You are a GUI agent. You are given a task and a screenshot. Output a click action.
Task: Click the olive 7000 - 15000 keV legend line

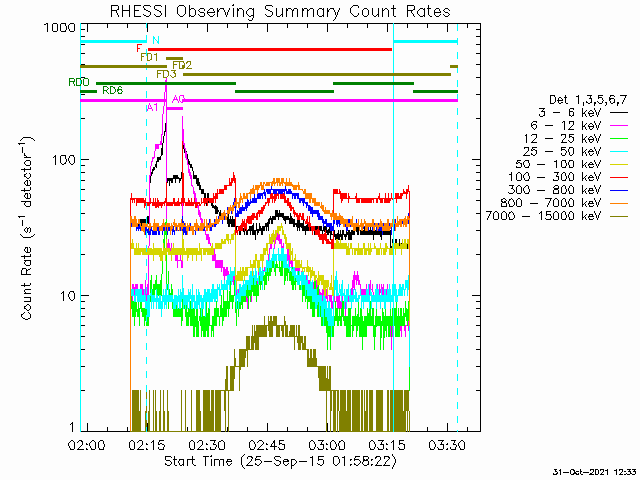(x=619, y=216)
